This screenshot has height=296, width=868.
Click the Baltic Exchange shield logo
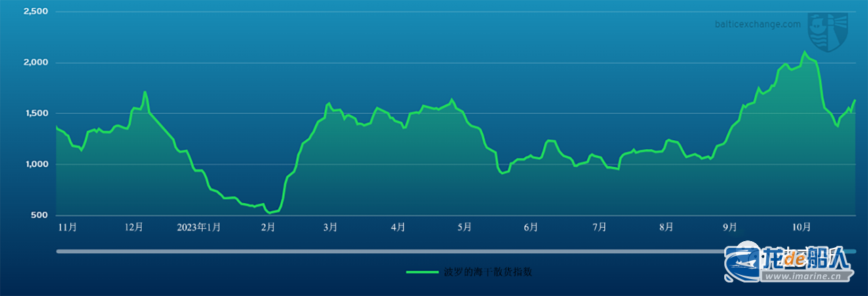(x=827, y=31)
